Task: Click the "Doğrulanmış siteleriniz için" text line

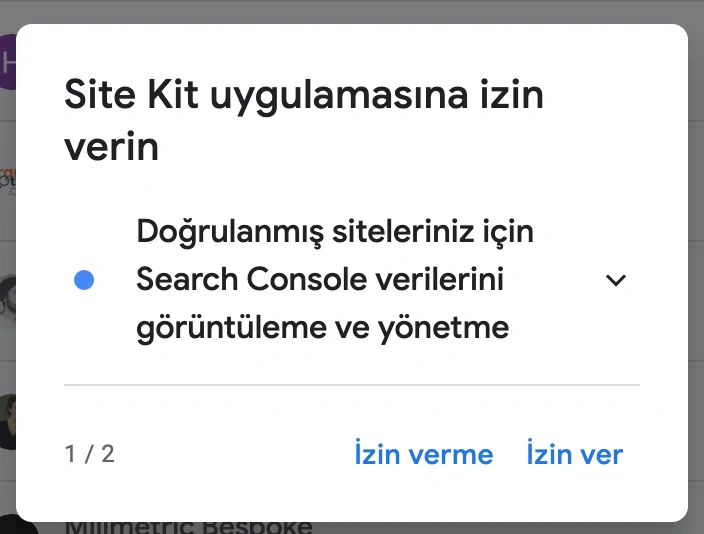Action: coord(335,232)
